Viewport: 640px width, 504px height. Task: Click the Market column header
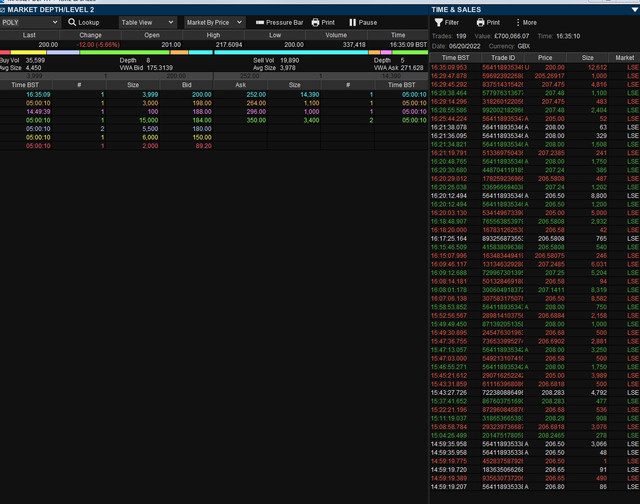pyautogui.click(x=624, y=58)
